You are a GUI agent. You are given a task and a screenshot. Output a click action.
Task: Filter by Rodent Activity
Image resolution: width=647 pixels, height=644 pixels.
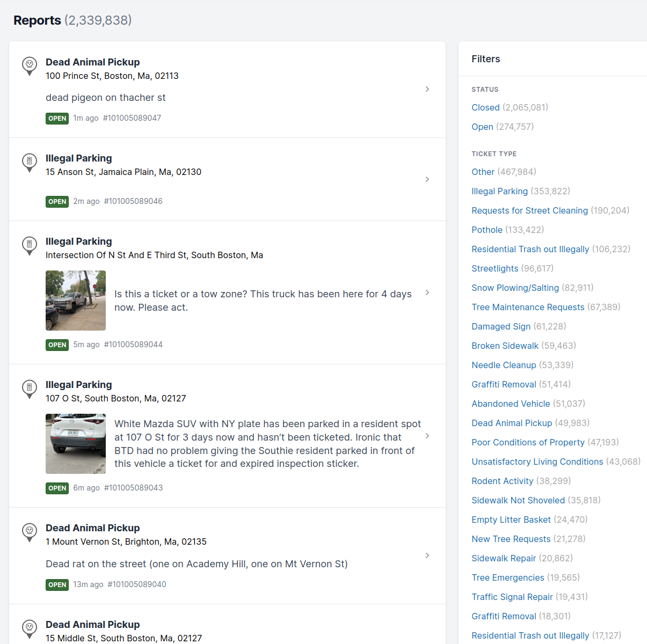503,481
